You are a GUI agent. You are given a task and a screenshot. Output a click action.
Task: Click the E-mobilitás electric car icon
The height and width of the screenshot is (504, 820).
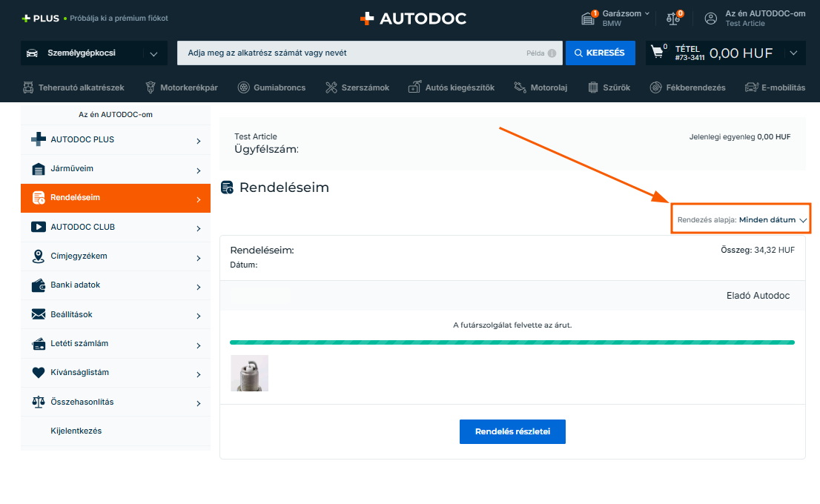pyautogui.click(x=752, y=87)
